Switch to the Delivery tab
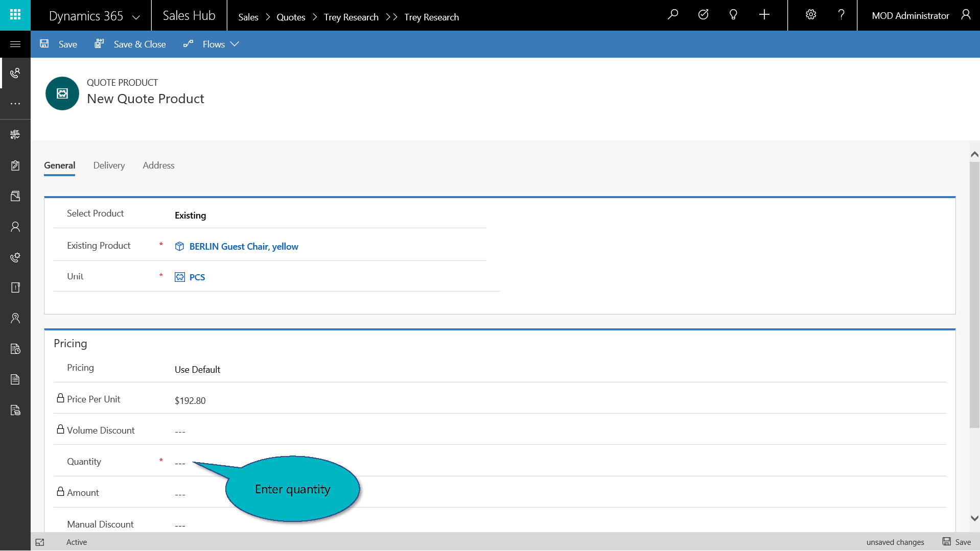Screen dimensions: 980x551 [109, 165]
